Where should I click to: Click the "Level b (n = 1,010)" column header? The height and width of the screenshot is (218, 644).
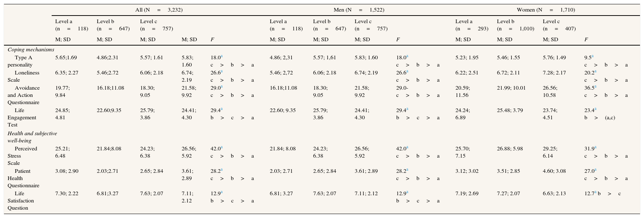coord(515,25)
